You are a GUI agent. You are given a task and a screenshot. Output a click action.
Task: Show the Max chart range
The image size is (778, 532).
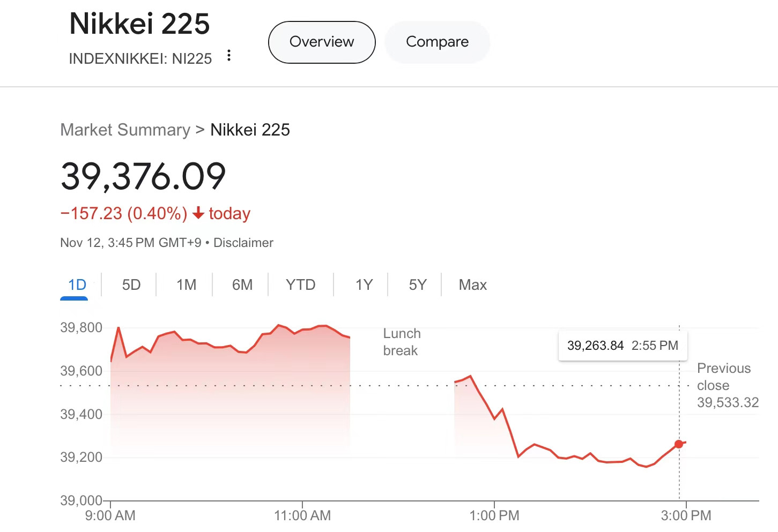(472, 285)
